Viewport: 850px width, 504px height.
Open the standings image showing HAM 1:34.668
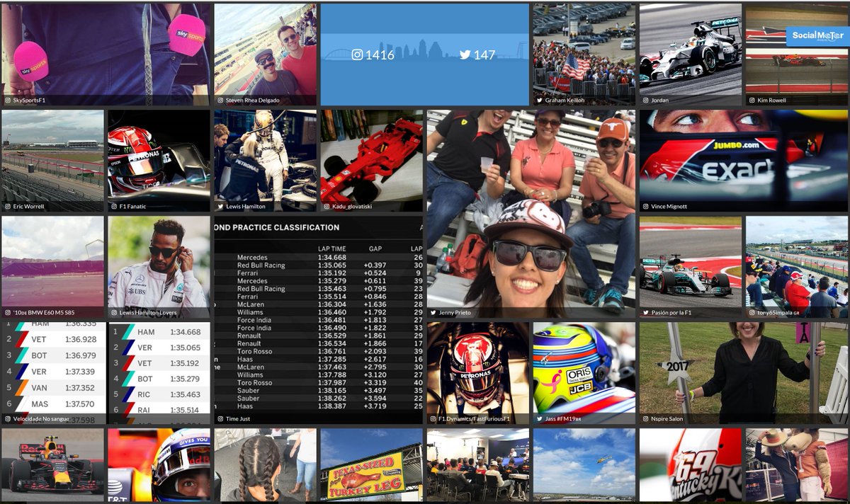[159, 373]
